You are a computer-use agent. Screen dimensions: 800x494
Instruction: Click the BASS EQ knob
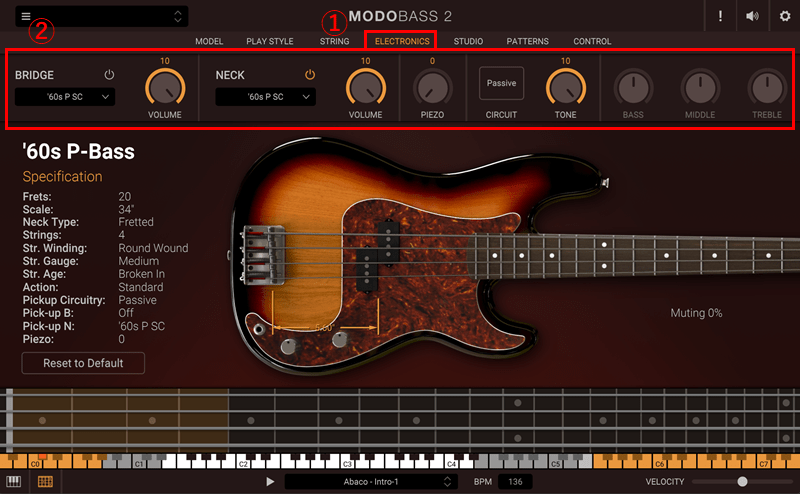click(633, 88)
